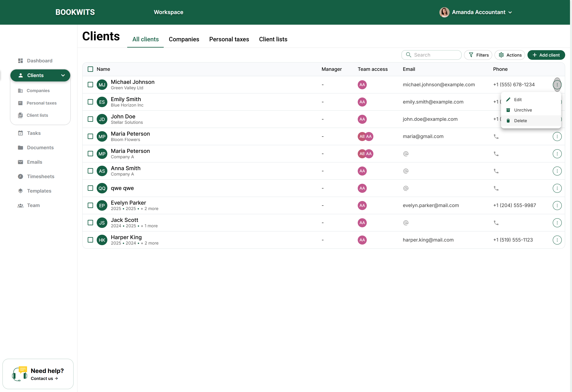Switch to the Personal taxes tab
This screenshot has width=572, height=392.
coord(229,39)
